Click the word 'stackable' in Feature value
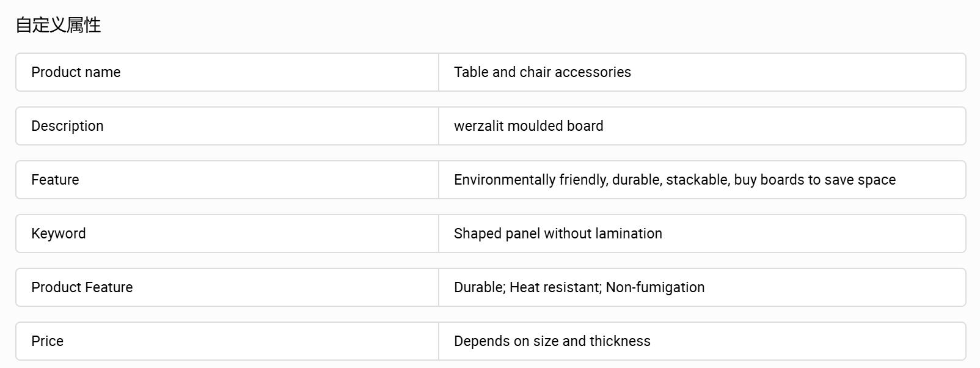The image size is (980, 368). pos(697,180)
